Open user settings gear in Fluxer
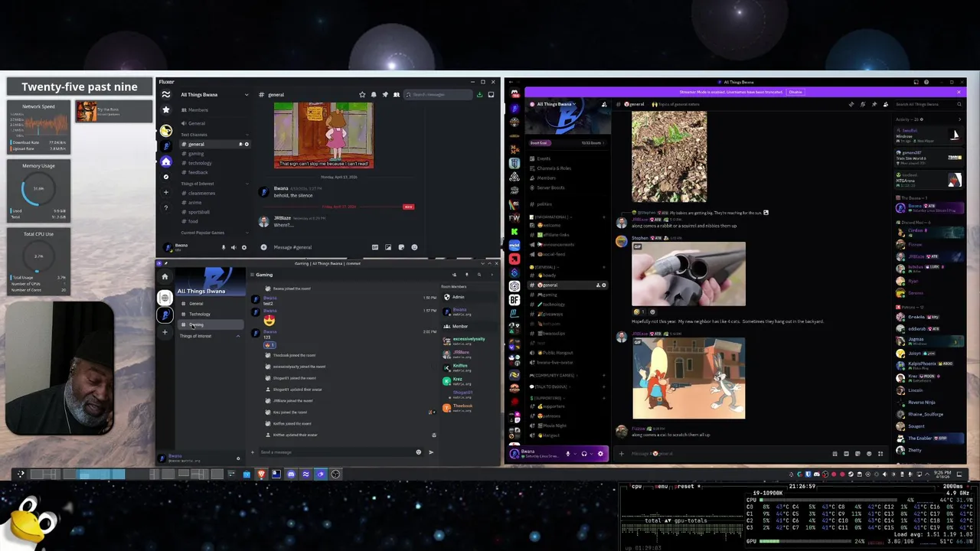980x551 pixels. click(x=244, y=247)
